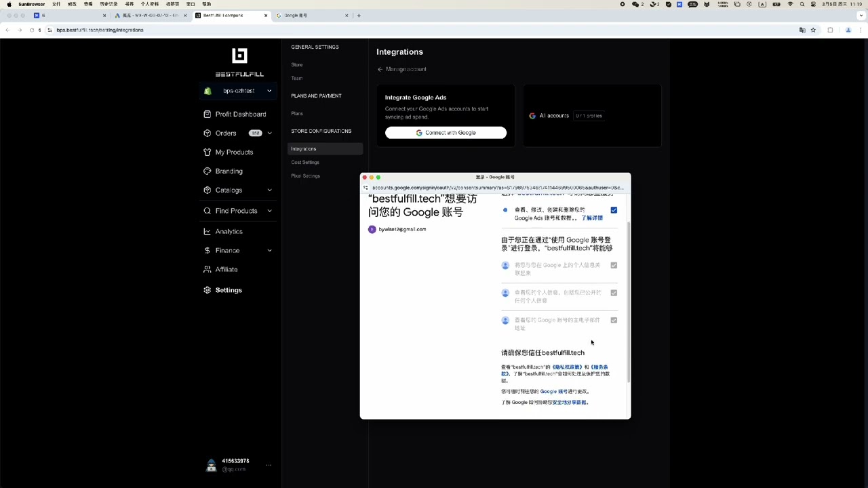Switch to the Bestfulfill browser tab
The width and height of the screenshot is (868, 488).
[231, 15]
